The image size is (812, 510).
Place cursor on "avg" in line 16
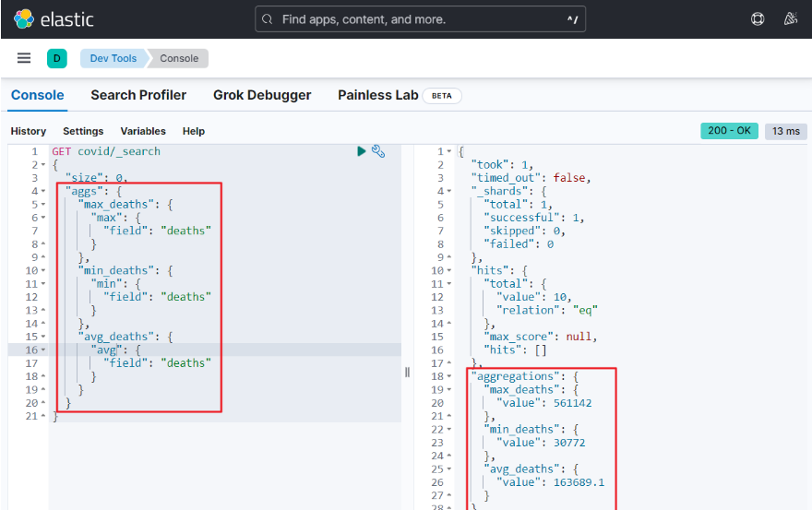107,350
